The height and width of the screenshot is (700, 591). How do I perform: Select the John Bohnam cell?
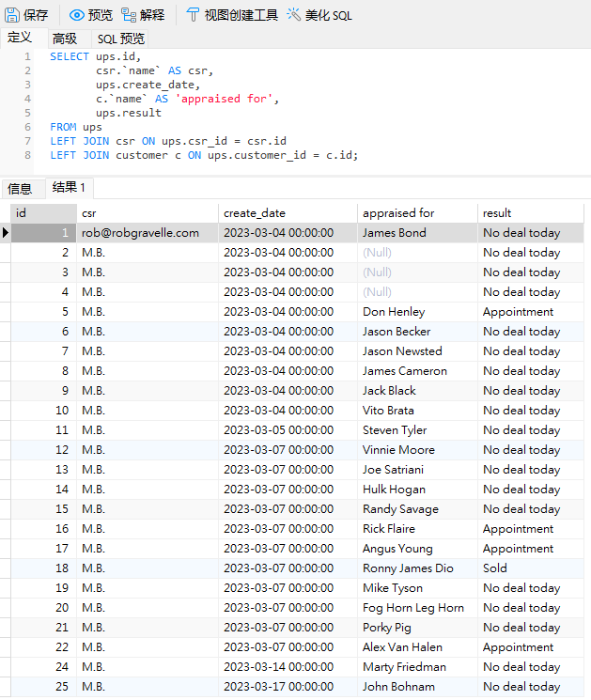(x=417, y=687)
